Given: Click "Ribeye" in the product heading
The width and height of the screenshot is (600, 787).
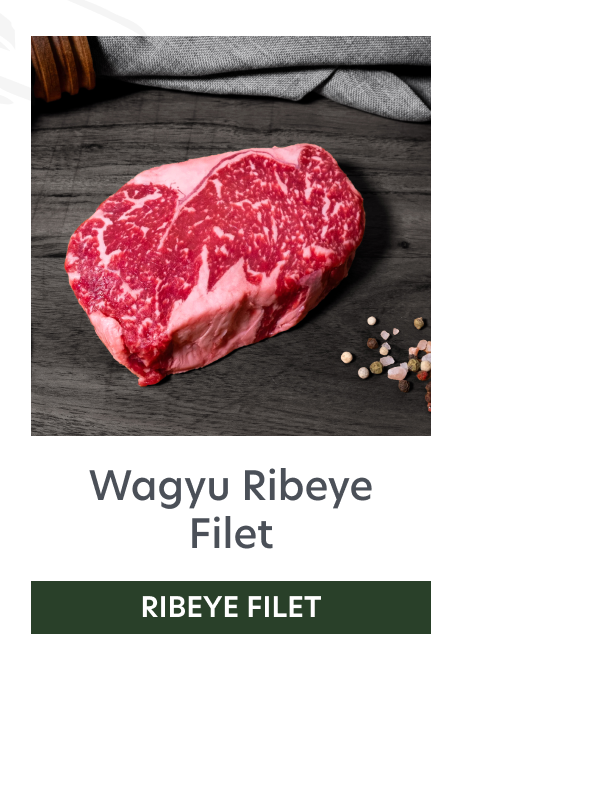Looking at the screenshot, I should click(x=308, y=486).
